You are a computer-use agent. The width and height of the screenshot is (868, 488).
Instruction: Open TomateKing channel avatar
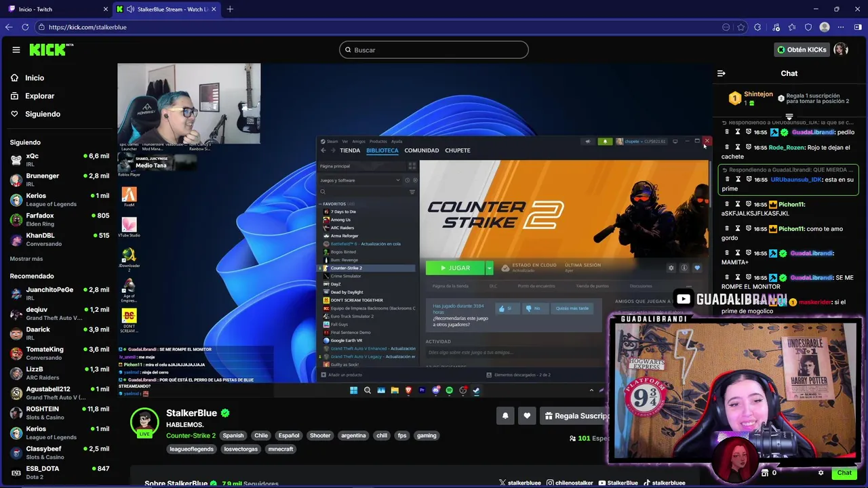coord(16,353)
